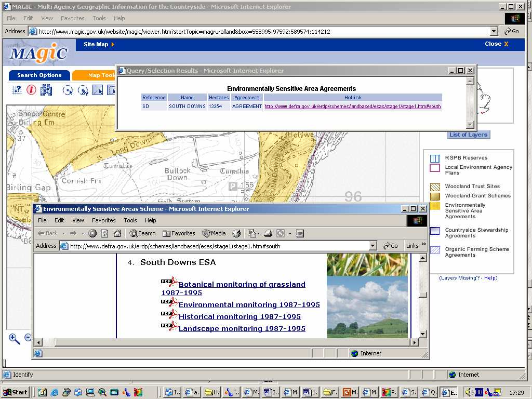Viewport: 532px width, 399px height.
Task: Select the circle buffer selection tool
Action: click(x=83, y=90)
